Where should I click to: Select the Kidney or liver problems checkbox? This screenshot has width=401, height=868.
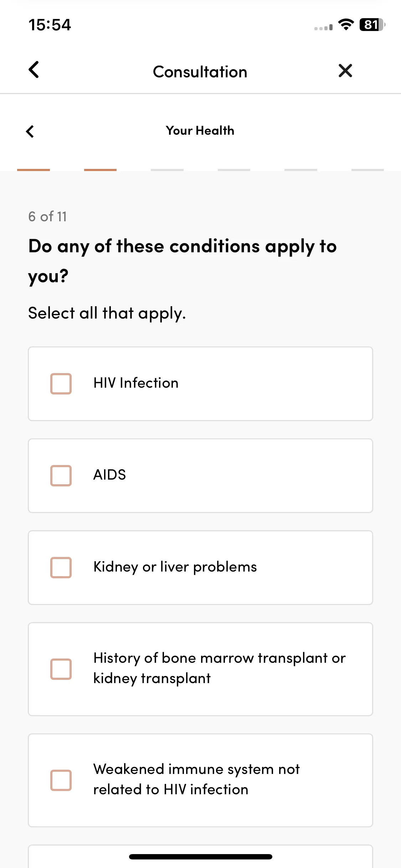pos(61,568)
